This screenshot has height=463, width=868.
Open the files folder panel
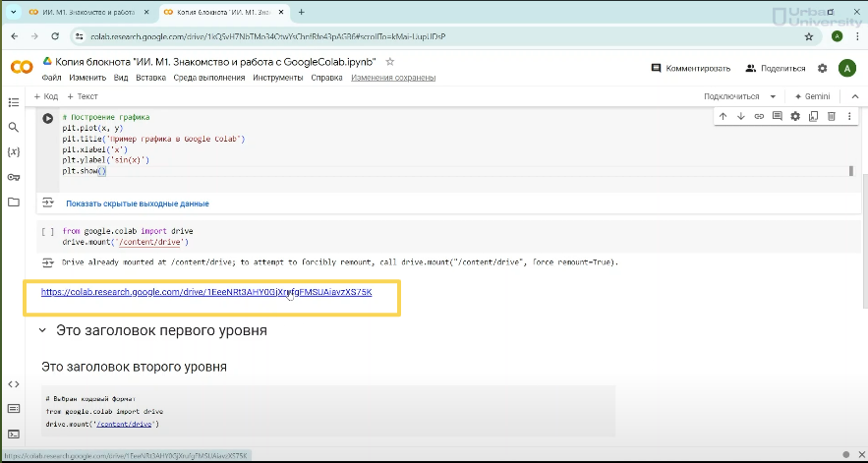pos(14,203)
